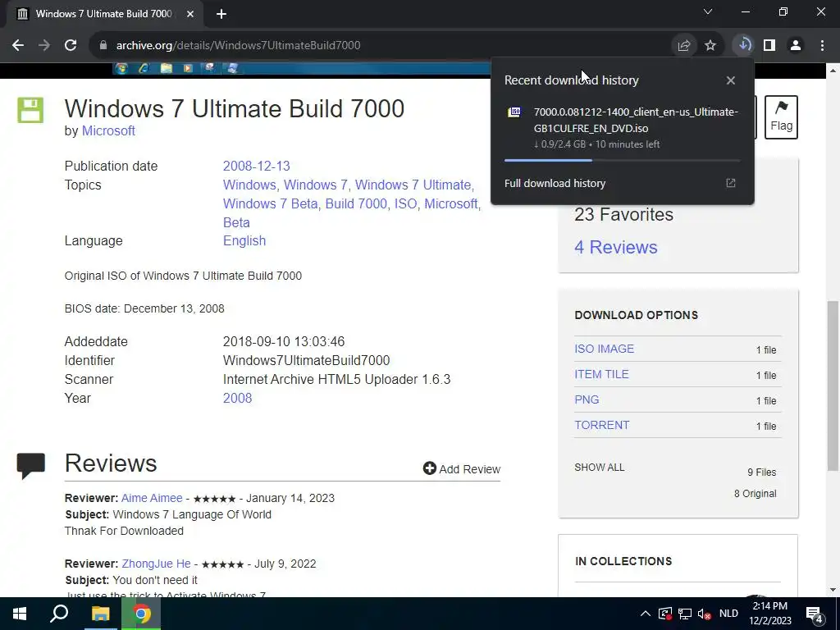Open Windows taskbar search
The height and width of the screenshot is (630, 840).
[x=59, y=614]
